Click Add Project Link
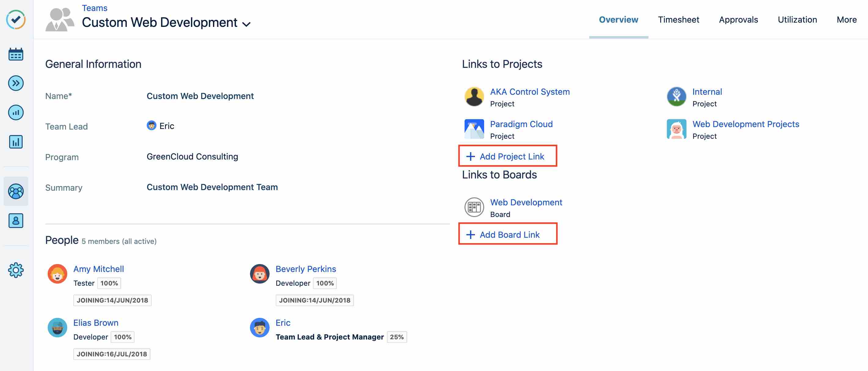868x371 pixels. pyautogui.click(x=507, y=156)
